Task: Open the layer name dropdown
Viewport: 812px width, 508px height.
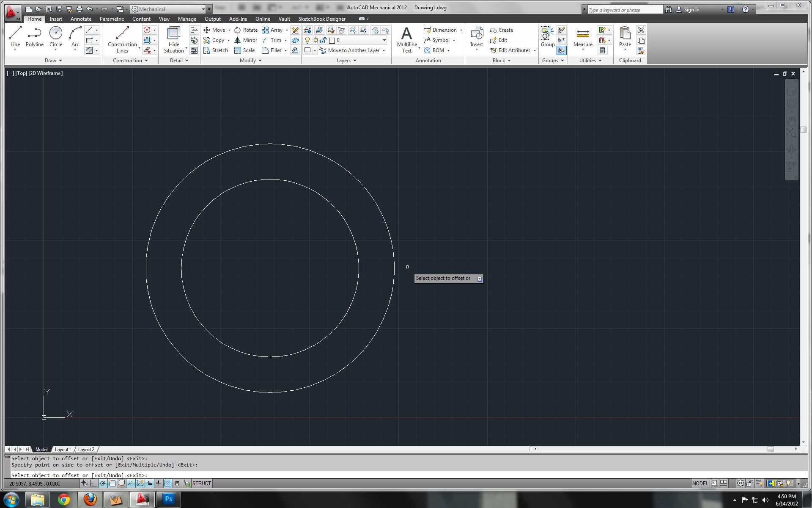Action: (x=384, y=40)
